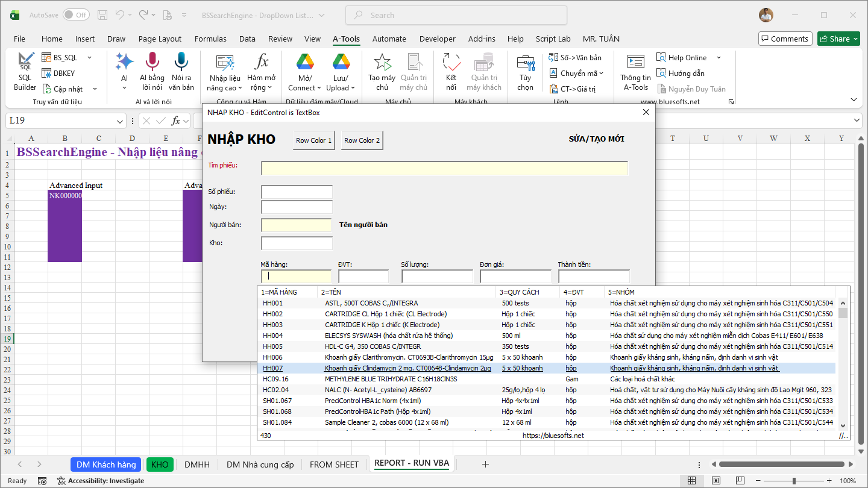Screen dimensions: 868x488
Task: Open the Formulas ribbon tab
Action: coord(210,39)
